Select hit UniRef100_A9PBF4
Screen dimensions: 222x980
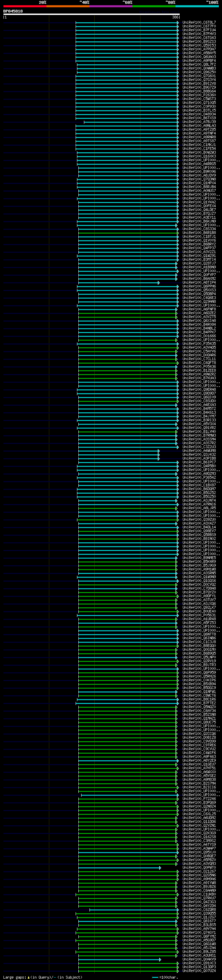pyautogui.click(x=199, y=60)
